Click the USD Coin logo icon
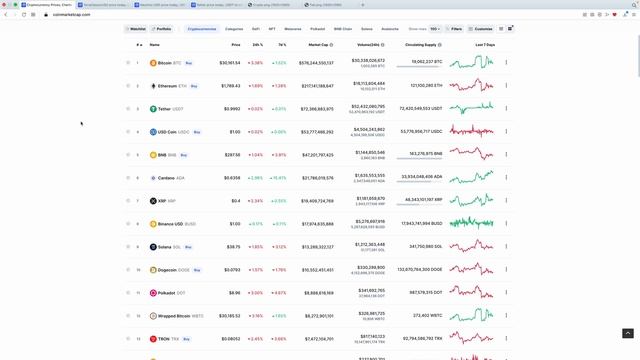Screen dimensions: 640x360 coord(153,132)
